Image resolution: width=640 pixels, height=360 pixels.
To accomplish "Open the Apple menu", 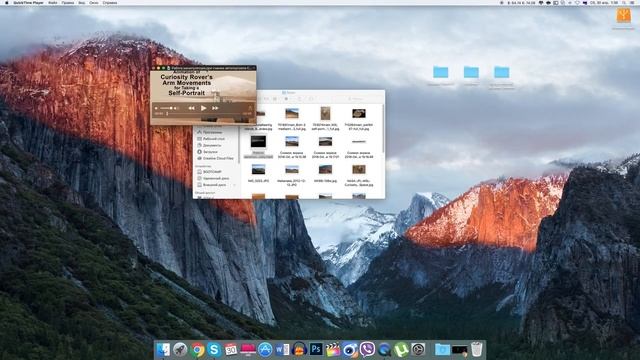I will (x=6, y=2).
